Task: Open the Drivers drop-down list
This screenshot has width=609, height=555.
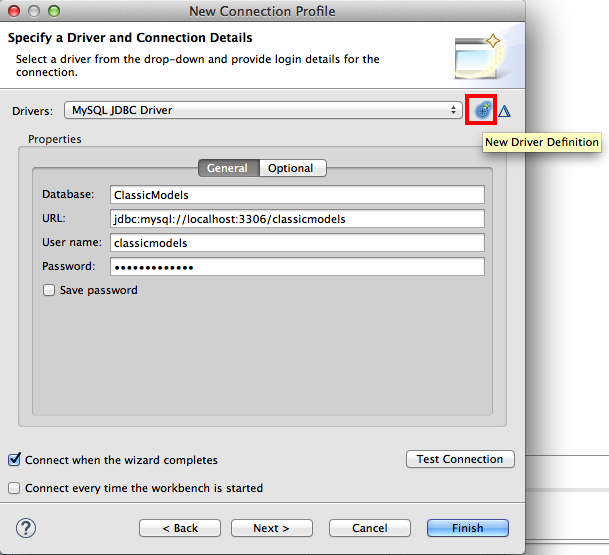Action: [263, 110]
